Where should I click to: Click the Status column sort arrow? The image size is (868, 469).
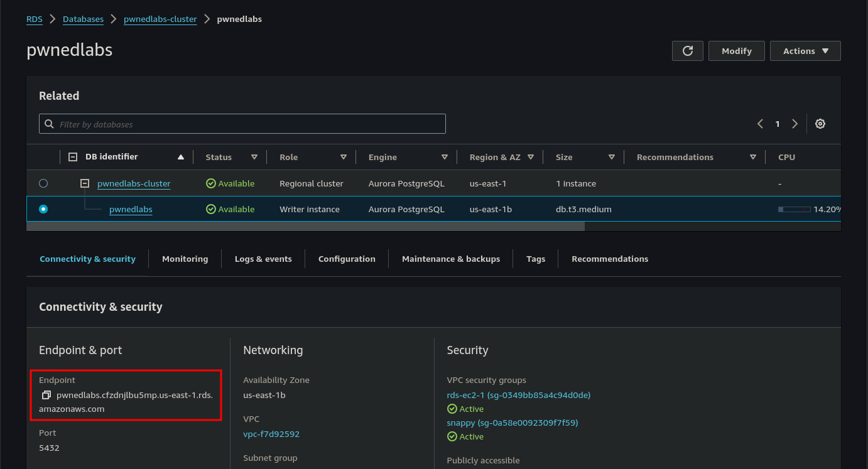click(254, 157)
